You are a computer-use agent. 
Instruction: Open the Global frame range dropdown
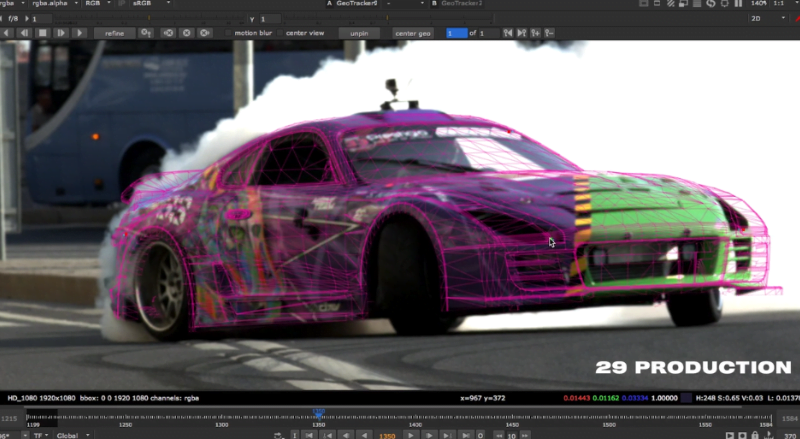(73, 435)
